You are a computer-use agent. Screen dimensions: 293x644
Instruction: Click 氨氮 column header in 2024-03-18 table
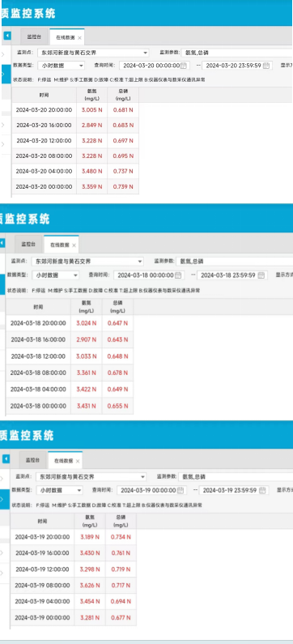click(86, 307)
